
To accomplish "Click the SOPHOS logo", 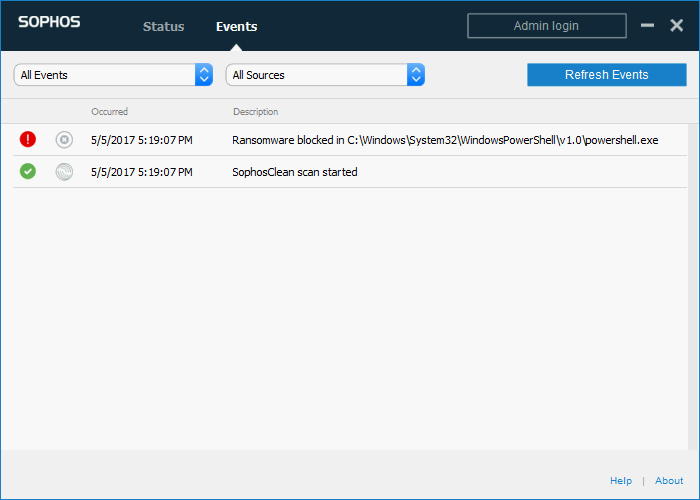I will point(49,22).
